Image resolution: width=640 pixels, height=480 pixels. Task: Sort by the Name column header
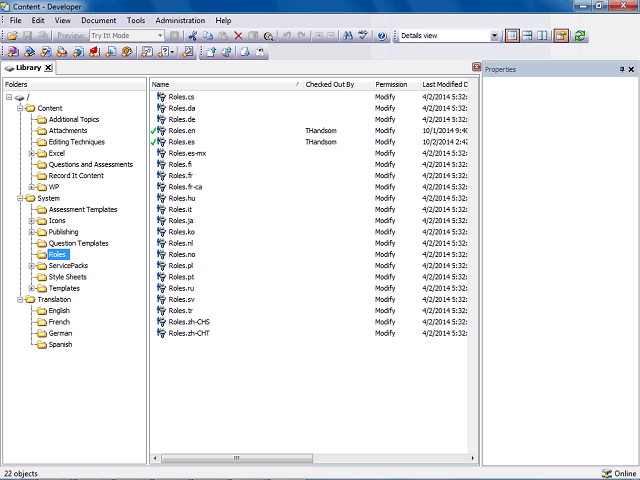[226, 84]
